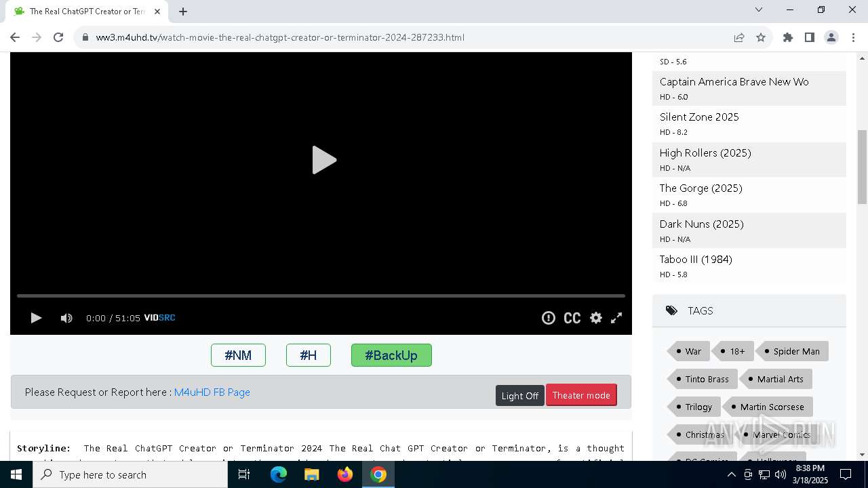Select the Marvel Comics tag

pyautogui.click(x=776, y=434)
